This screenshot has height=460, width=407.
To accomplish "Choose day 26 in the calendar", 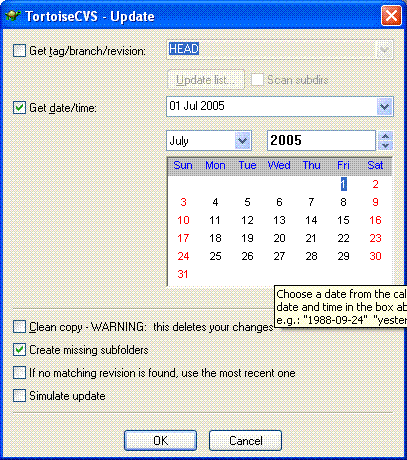I will tap(247, 256).
